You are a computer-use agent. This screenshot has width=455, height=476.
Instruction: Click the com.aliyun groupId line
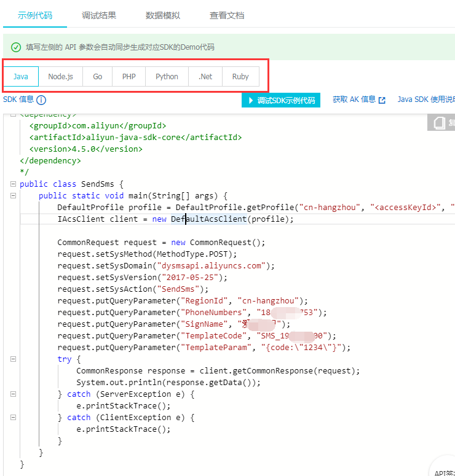(98, 126)
